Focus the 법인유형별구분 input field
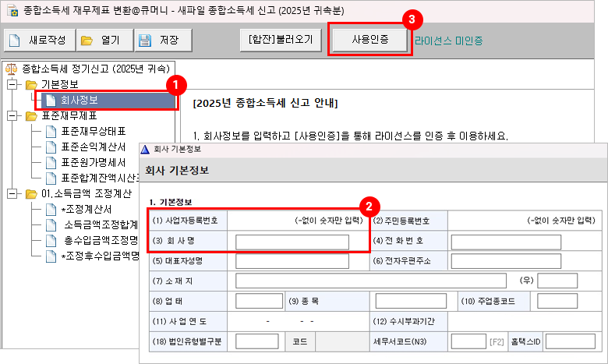Screen dimensions: 608x364 click(x=256, y=341)
